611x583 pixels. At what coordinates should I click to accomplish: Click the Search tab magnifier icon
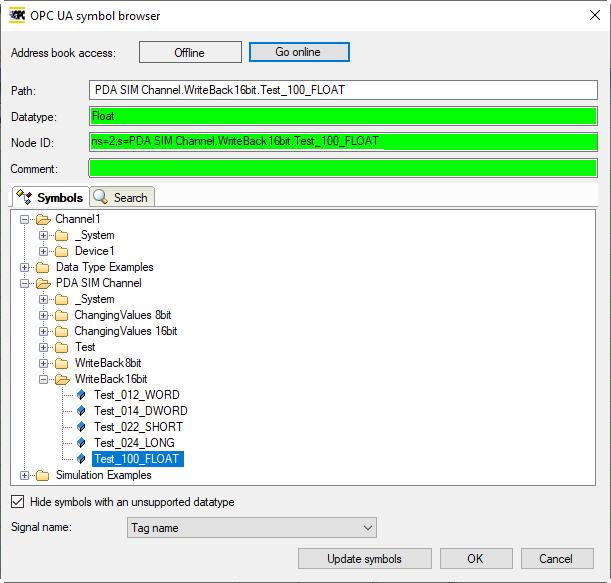[101, 197]
